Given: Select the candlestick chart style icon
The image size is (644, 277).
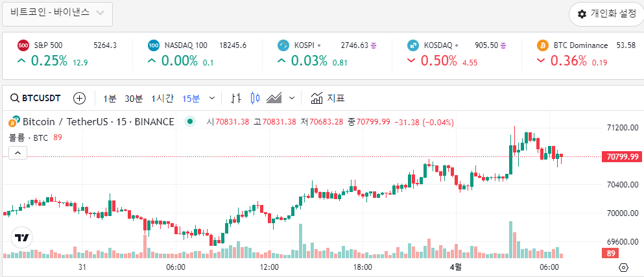Looking at the screenshot, I should (255, 99).
